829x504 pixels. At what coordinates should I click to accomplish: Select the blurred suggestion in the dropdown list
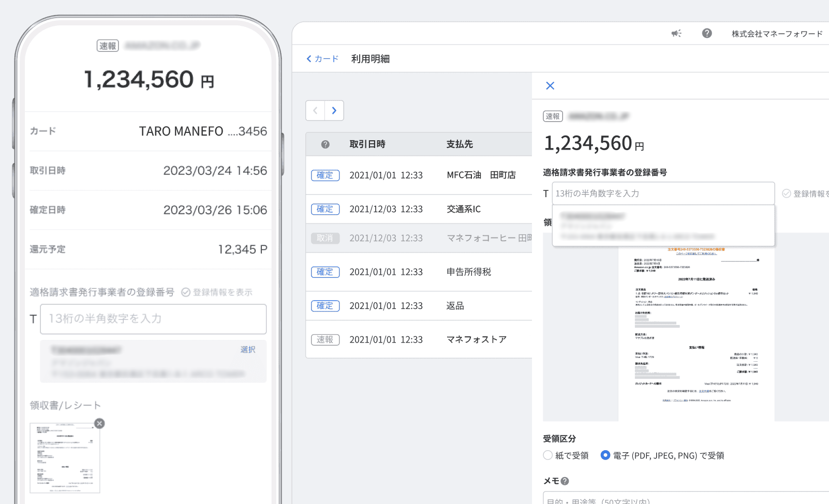(663, 226)
